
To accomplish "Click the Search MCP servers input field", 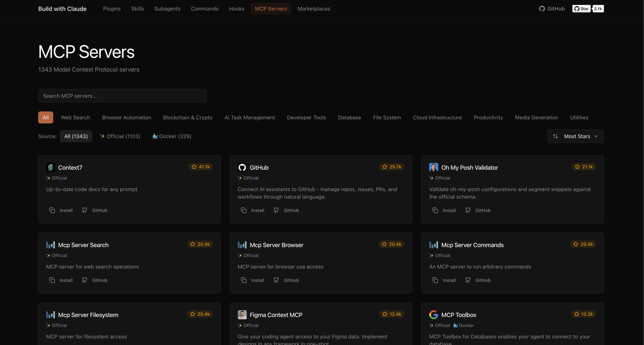I will click(122, 96).
